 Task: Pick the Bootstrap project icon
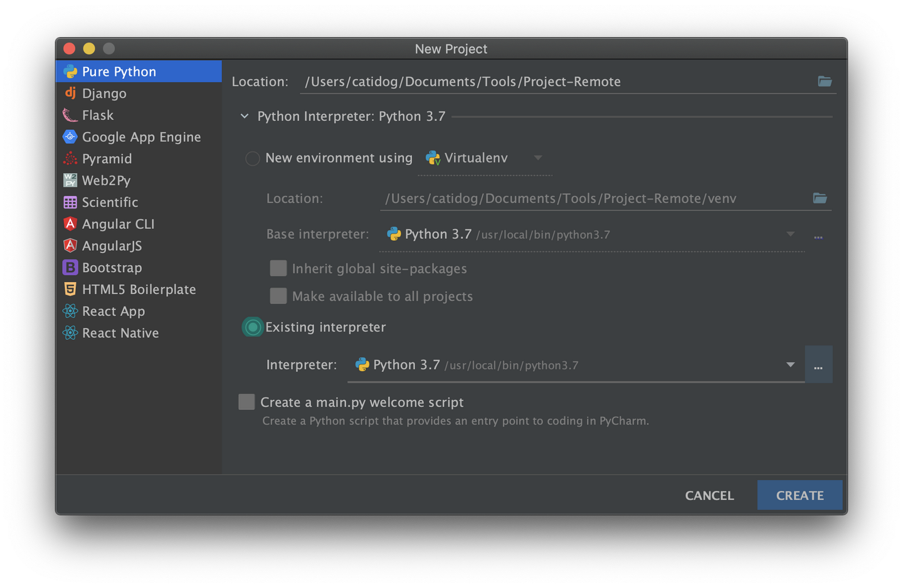(70, 268)
